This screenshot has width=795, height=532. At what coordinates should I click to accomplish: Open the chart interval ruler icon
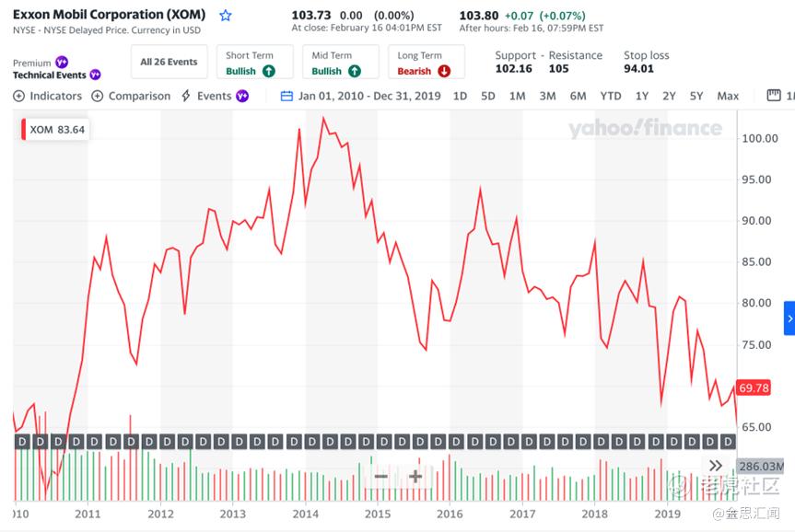pyautogui.click(x=774, y=95)
